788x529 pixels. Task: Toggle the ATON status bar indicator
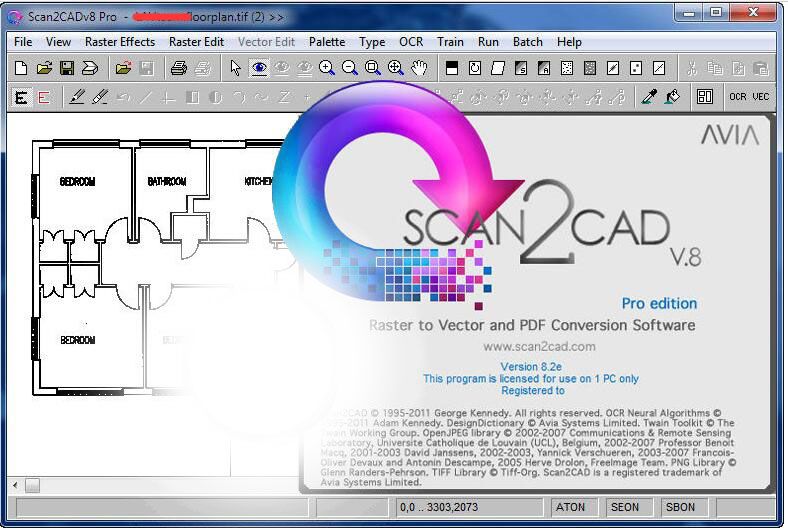[x=570, y=507]
